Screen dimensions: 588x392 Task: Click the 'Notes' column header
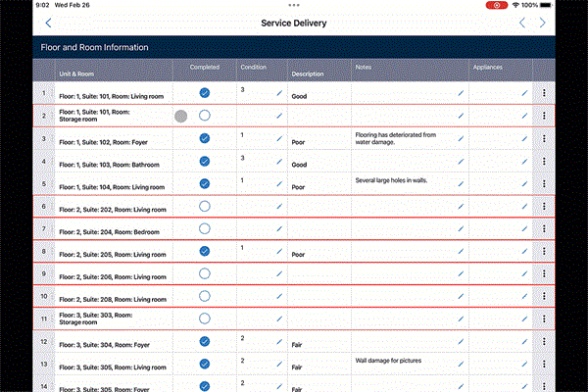[x=363, y=68]
